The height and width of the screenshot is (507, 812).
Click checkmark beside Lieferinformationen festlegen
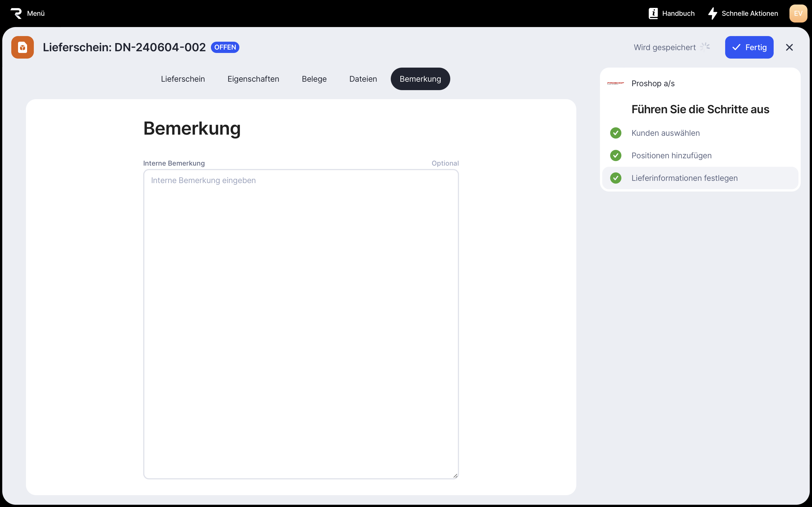tap(615, 178)
